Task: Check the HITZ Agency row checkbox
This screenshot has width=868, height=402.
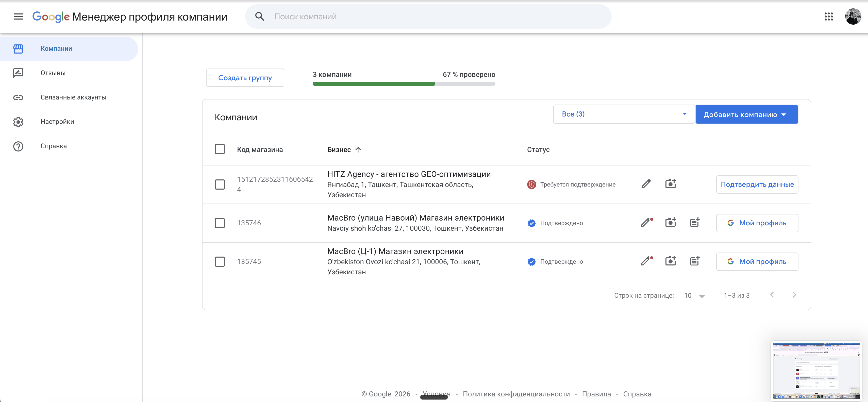Action: tap(220, 184)
